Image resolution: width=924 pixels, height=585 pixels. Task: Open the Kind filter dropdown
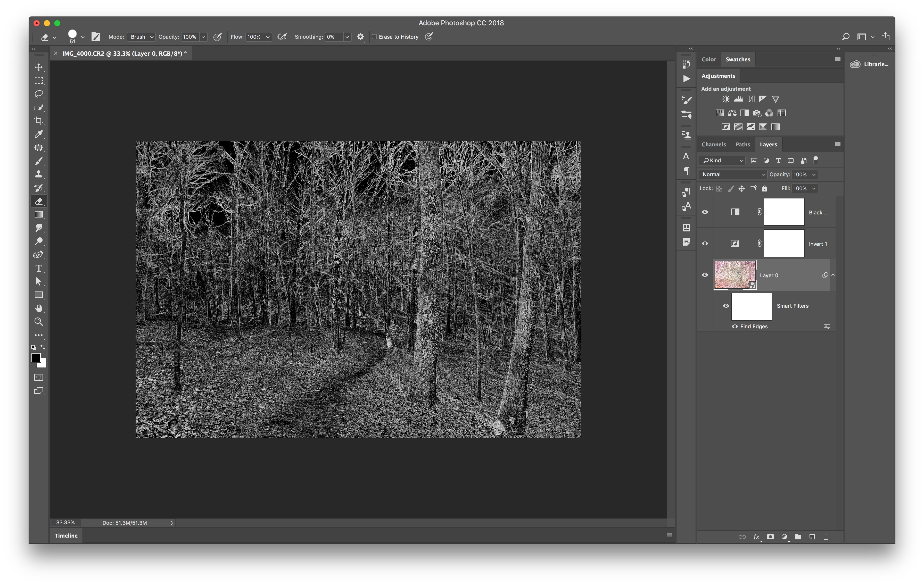[723, 161]
